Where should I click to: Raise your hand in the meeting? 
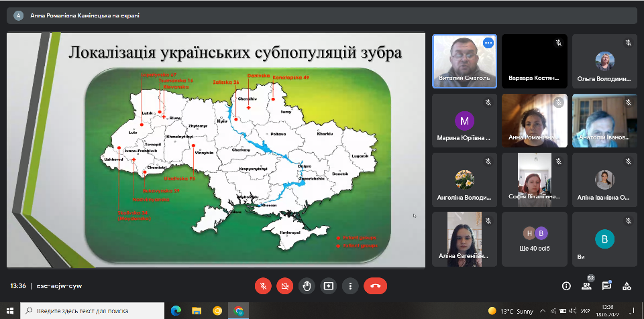click(x=307, y=285)
